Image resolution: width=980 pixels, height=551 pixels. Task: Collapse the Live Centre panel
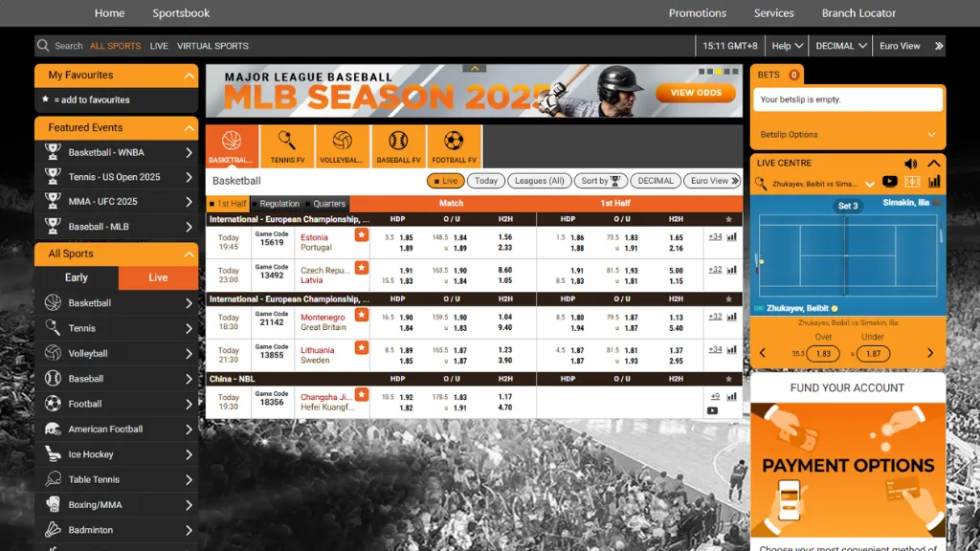point(934,163)
